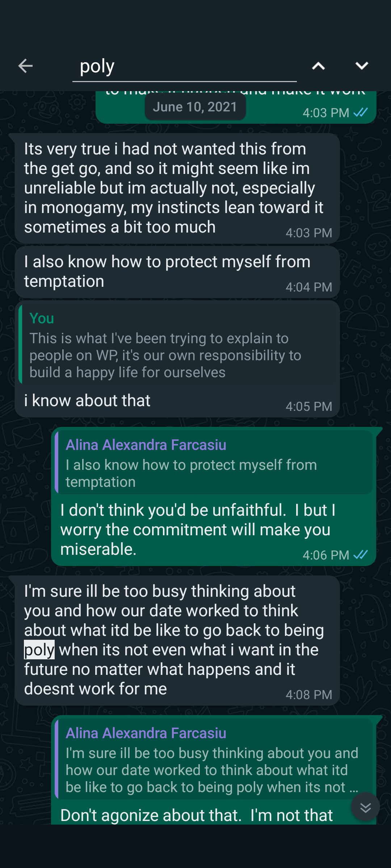Select message 'Its very true i had not wanted'
The image size is (391, 868).
(174, 188)
